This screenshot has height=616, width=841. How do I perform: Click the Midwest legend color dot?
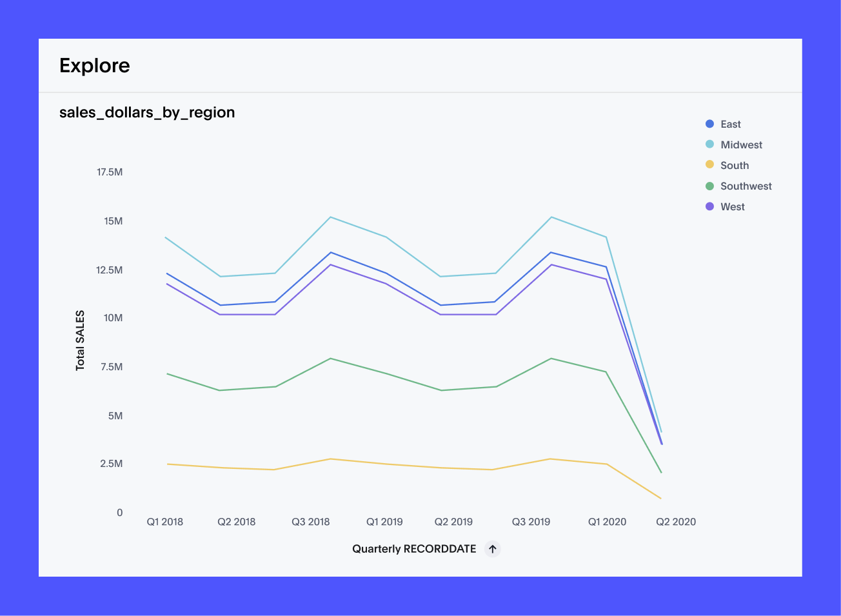709,144
